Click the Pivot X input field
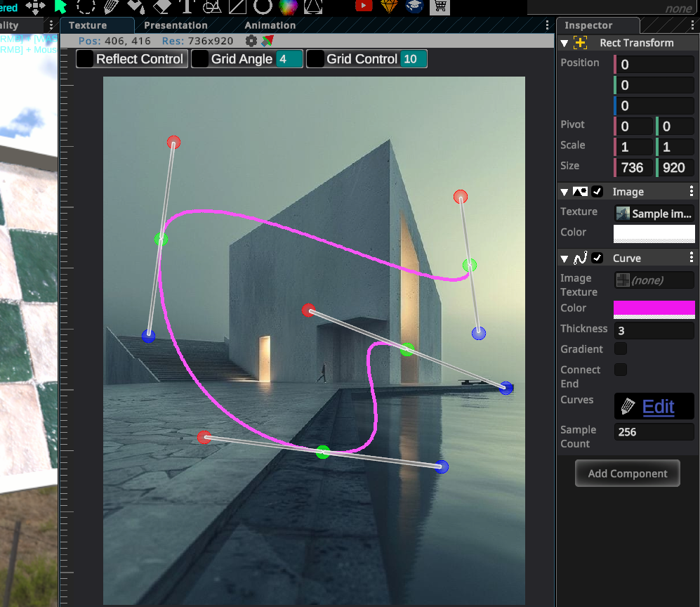Viewport: 700px width, 607px height. pyautogui.click(x=633, y=126)
